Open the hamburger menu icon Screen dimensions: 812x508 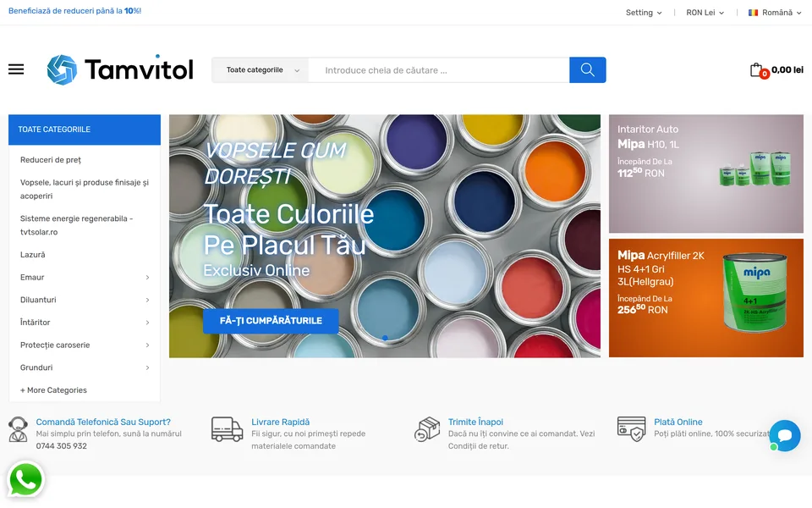[16, 69]
